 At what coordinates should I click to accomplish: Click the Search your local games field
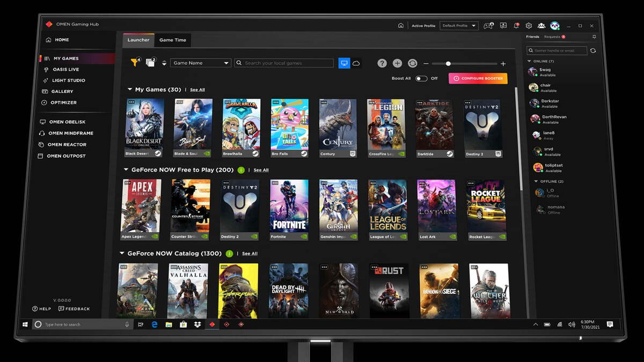tap(284, 63)
